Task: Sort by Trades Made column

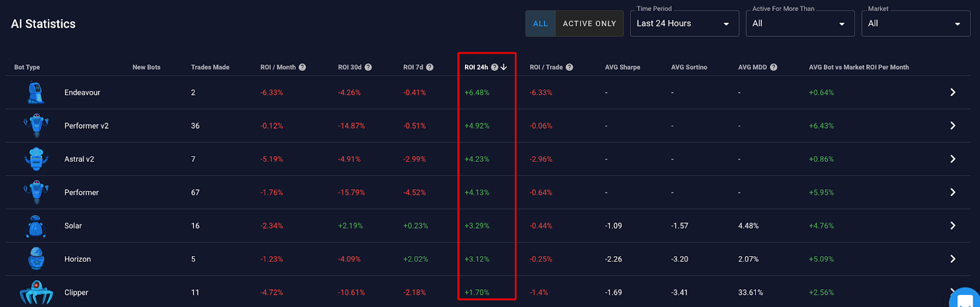Action: coord(210,67)
